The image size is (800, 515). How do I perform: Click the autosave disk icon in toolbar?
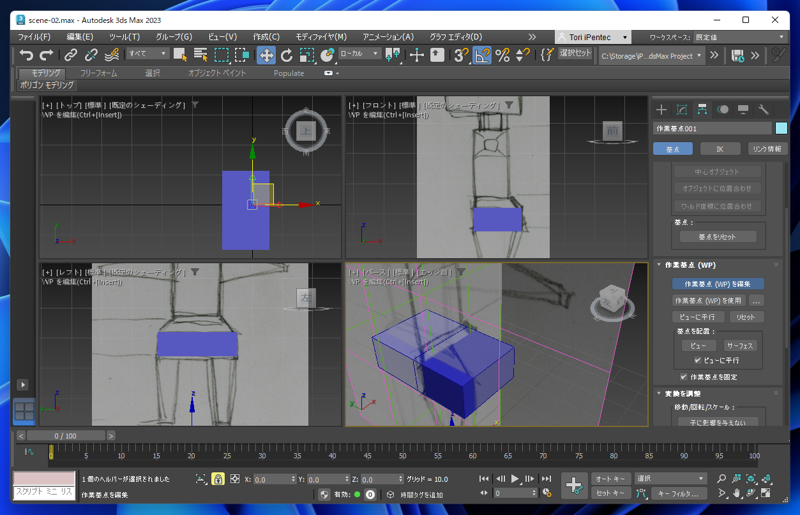[x=737, y=56]
